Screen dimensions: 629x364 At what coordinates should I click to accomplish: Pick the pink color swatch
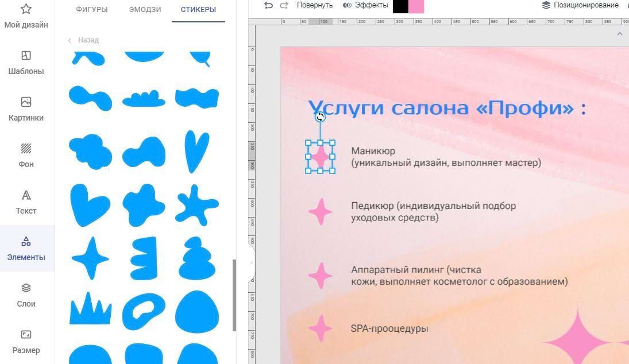pyautogui.click(x=416, y=6)
